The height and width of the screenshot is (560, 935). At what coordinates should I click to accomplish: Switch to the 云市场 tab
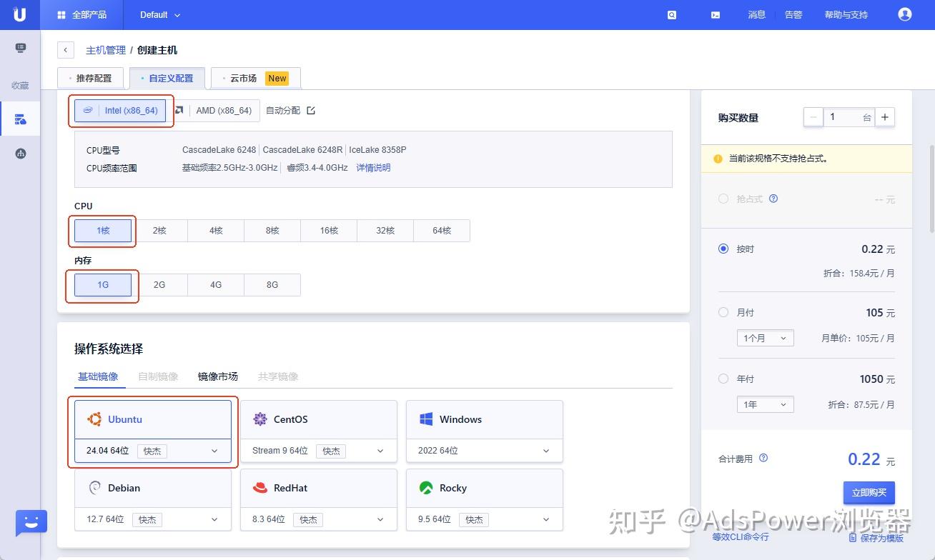coord(256,78)
